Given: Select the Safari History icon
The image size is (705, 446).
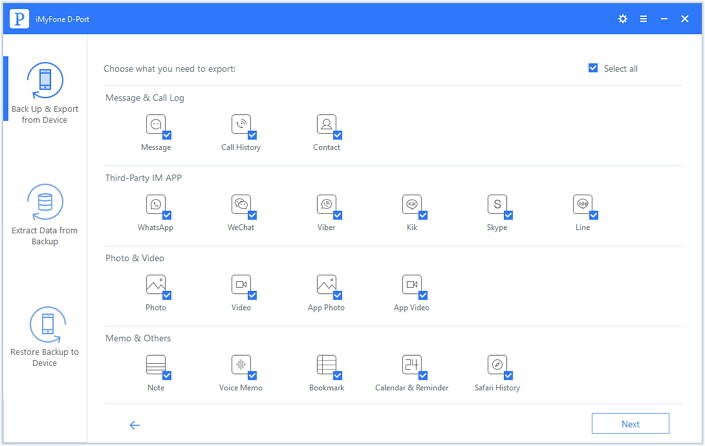Looking at the screenshot, I should [497, 365].
